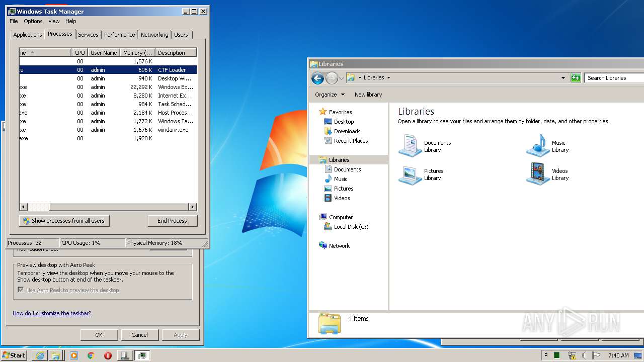Open recent pages dropdown next to forward arrow
The width and height of the screenshot is (644, 362).
[341, 78]
